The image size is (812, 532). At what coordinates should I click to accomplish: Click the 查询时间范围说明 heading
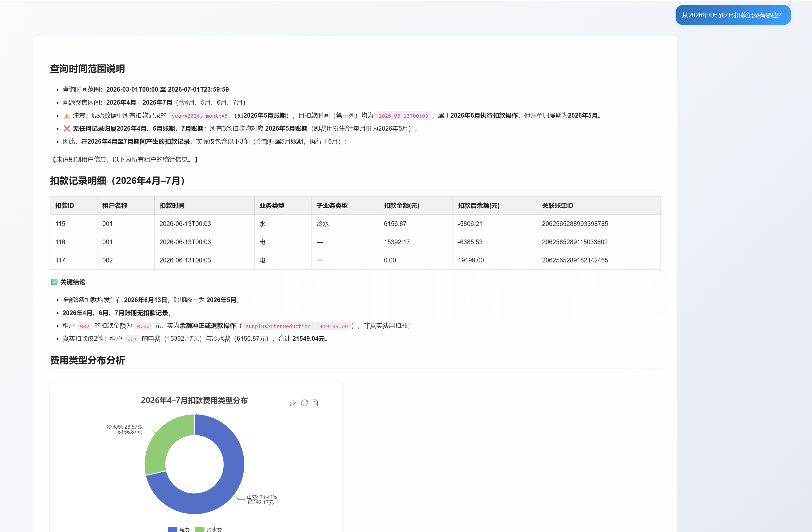pos(87,69)
